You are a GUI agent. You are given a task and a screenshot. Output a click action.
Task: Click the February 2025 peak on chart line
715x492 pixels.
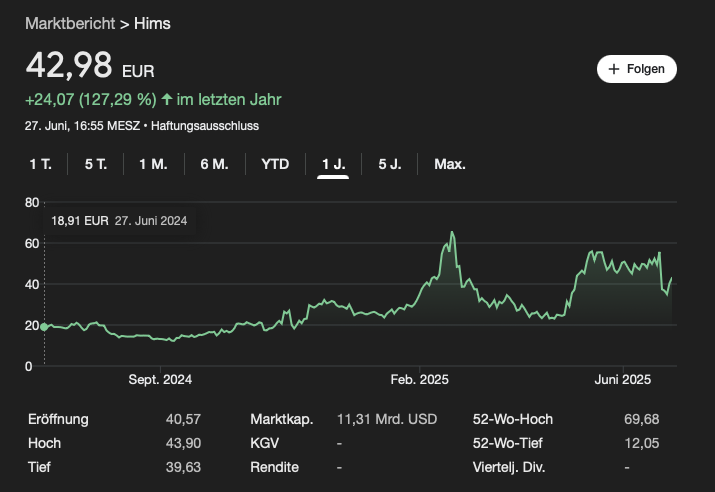tap(452, 232)
